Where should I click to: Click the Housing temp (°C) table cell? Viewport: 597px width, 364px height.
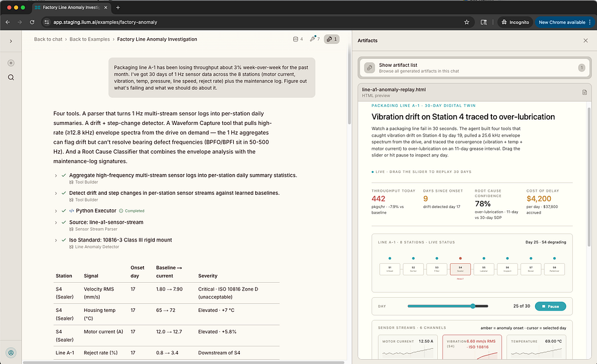[x=100, y=314]
